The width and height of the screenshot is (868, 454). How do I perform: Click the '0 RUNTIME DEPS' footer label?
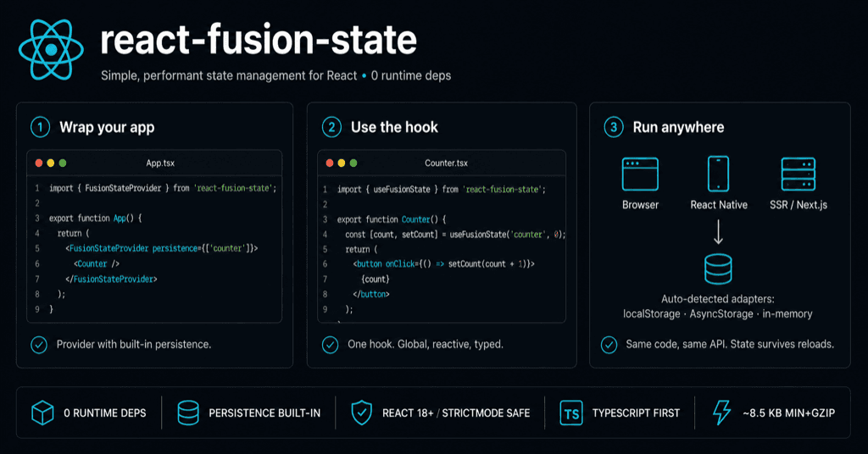(104, 413)
